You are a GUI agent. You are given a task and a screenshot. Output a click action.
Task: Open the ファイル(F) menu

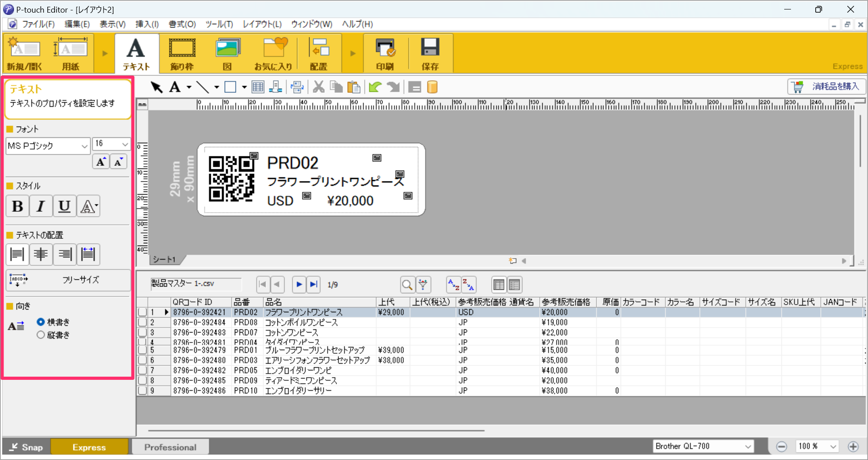39,24
